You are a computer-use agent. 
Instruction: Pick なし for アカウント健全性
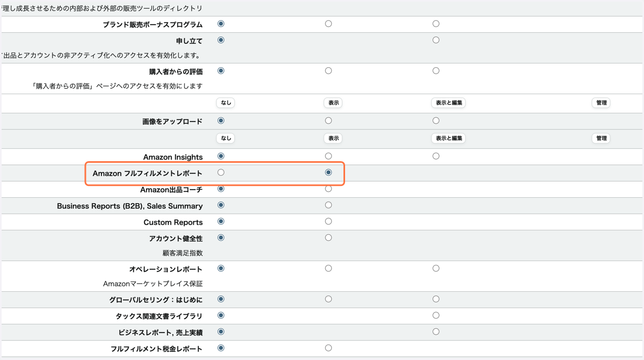pyautogui.click(x=221, y=237)
